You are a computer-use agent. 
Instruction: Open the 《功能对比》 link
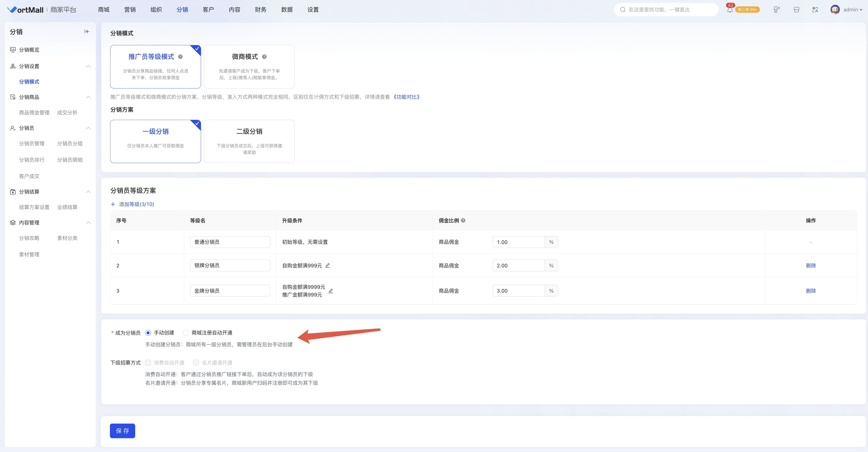tap(406, 97)
